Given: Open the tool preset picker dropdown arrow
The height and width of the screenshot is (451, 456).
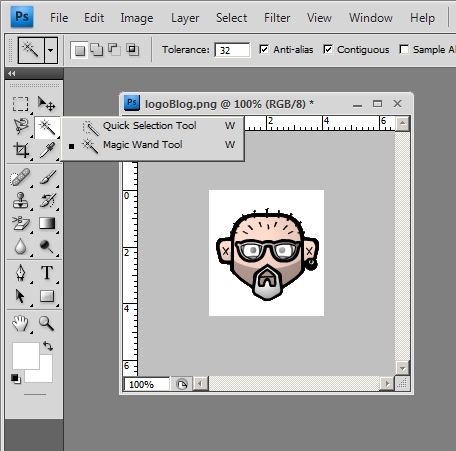Looking at the screenshot, I should [51, 50].
